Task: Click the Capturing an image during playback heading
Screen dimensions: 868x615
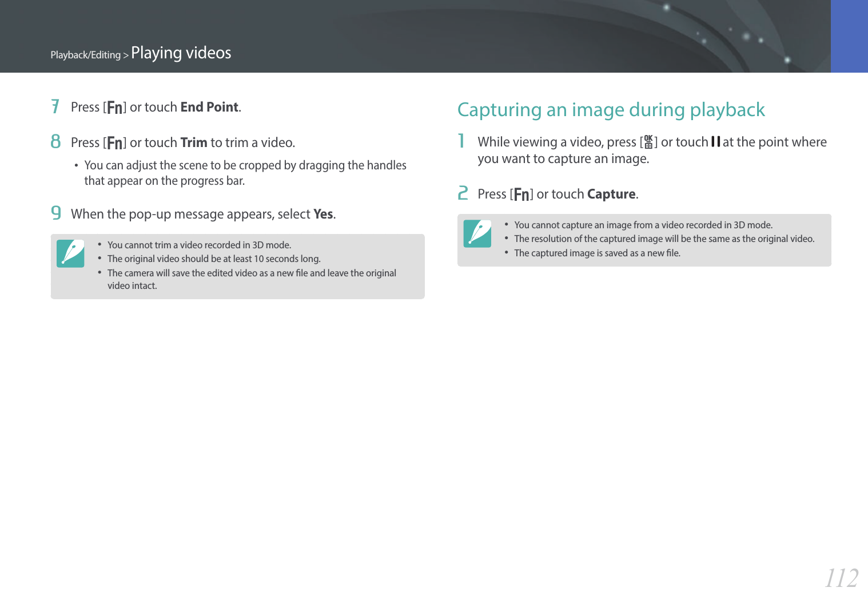Action: pos(611,109)
